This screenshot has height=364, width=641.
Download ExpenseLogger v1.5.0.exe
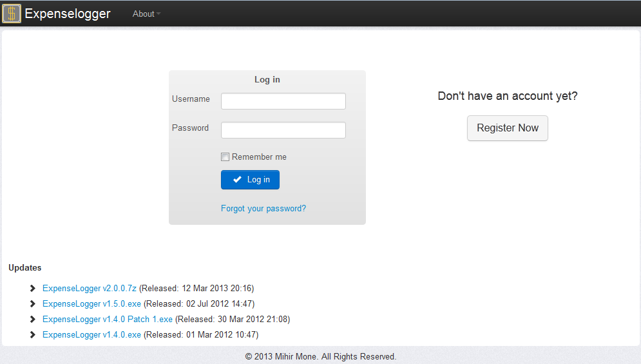(x=91, y=304)
